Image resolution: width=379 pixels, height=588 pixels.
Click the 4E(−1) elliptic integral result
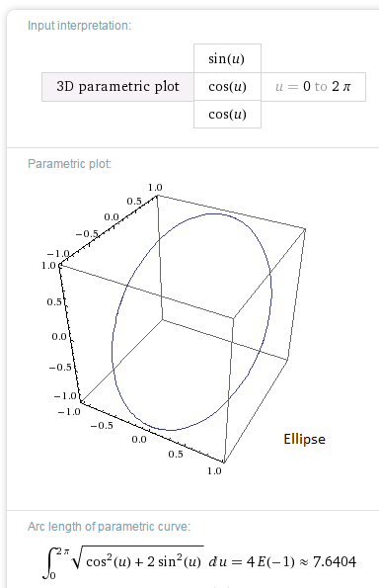coord(268,561)
